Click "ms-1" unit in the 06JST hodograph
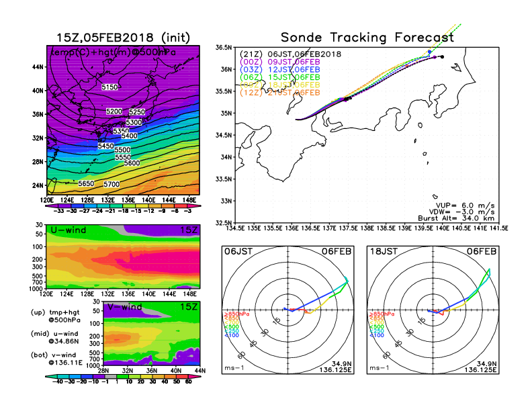 [x=234, y=368]
